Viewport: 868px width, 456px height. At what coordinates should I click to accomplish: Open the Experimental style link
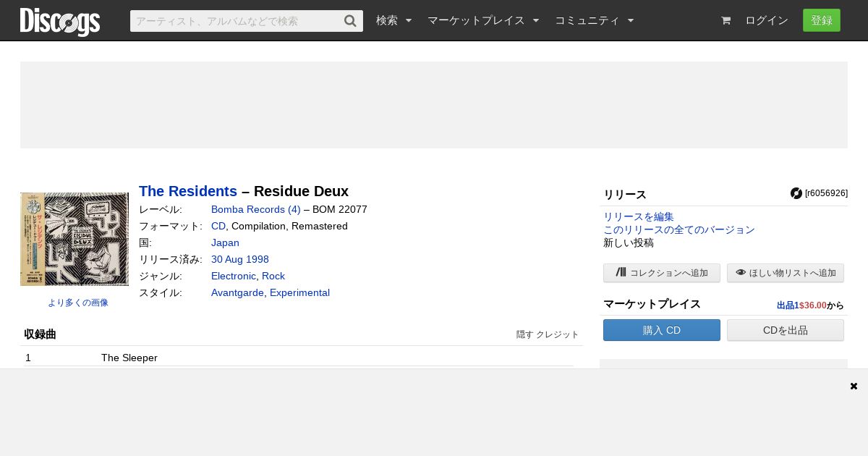point(299,292)
